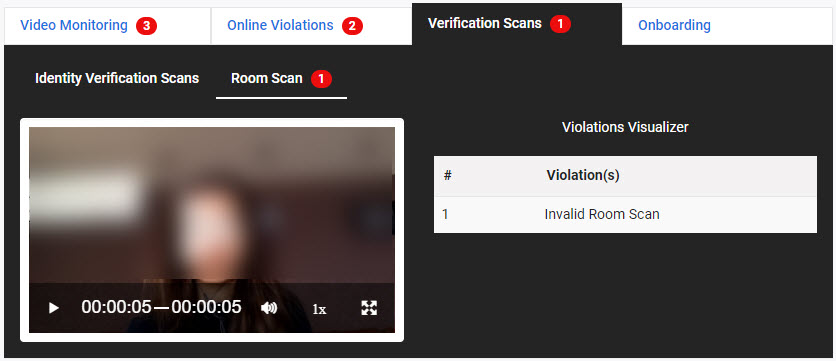Click the Violation(s) column header
This screenshot has height=361, width=836.
[x=583, y=175]
